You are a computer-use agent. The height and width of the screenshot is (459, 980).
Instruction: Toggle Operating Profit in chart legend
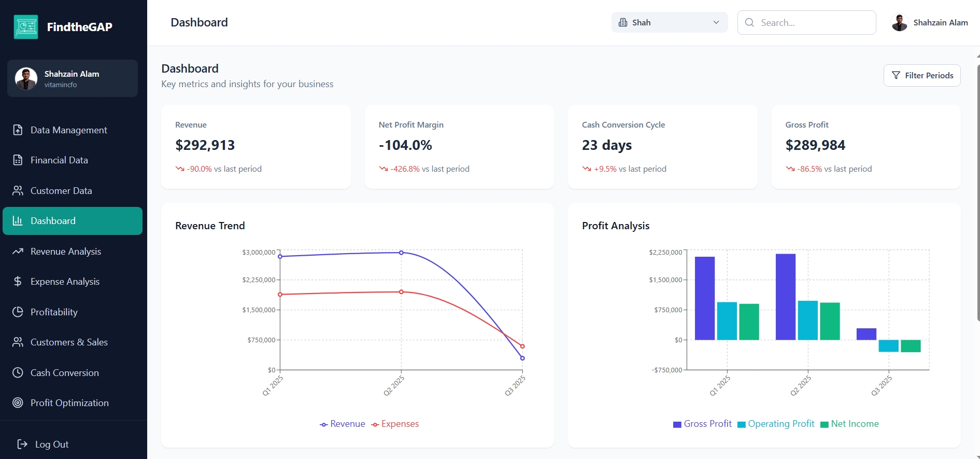[776, 424]
